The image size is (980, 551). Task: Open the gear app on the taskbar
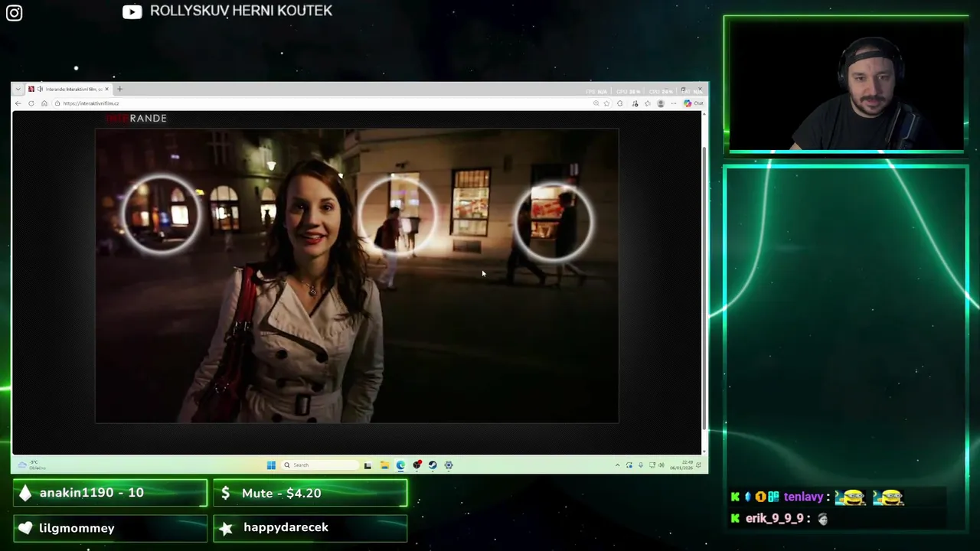pyautogui.click(x=449, y=465)
